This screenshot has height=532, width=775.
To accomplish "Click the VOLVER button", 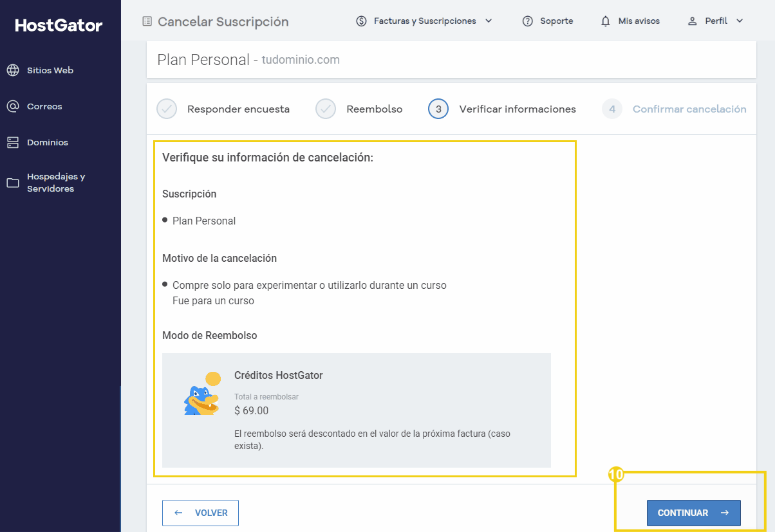I will pos(200,513).
